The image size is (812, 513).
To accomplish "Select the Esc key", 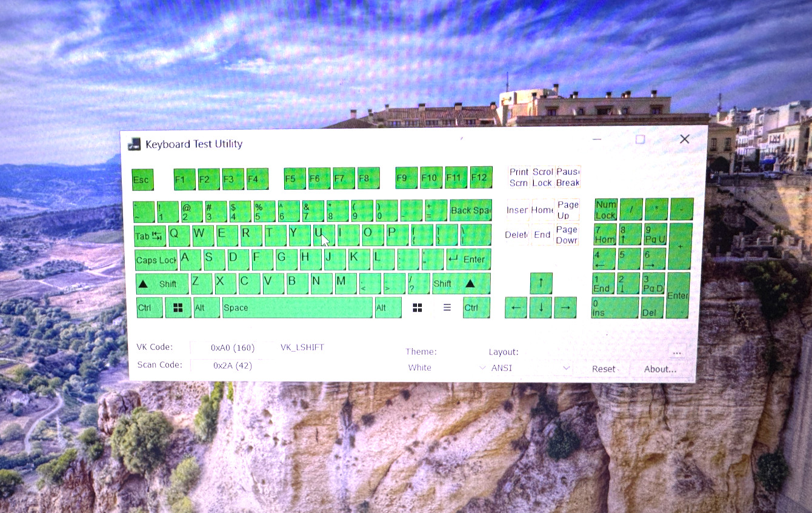I will coord(142,179).
